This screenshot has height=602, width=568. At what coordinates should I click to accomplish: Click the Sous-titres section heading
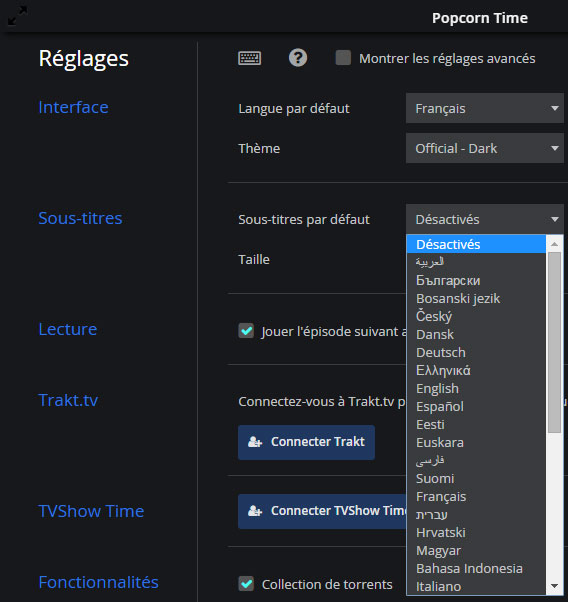pyautogui.click(x=80, y=218)
